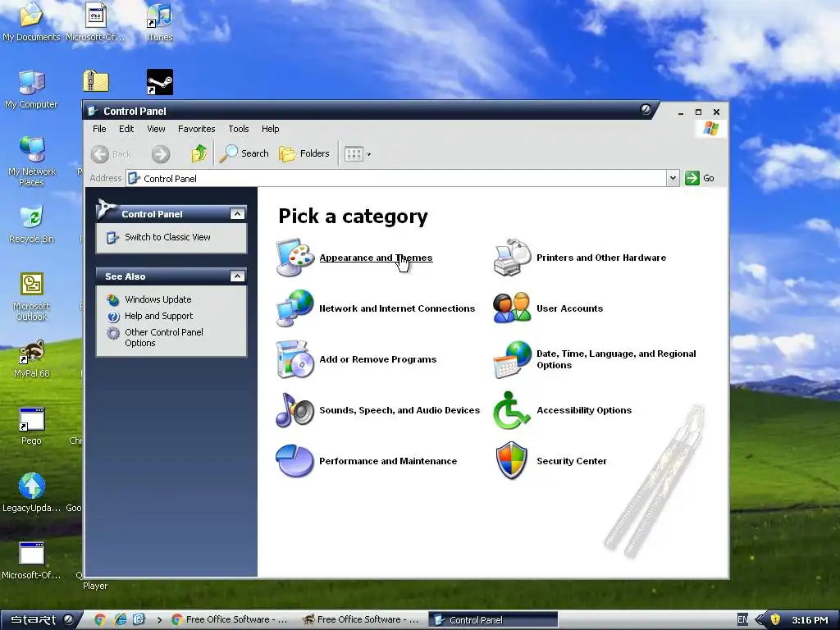
Task: Select My Computer desktop icon
Action: click(x=31, y=89)
